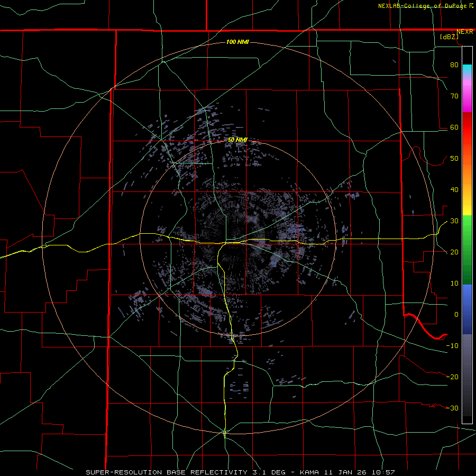
Task: Click the red segment of the color bar
Action: (467, 127)
